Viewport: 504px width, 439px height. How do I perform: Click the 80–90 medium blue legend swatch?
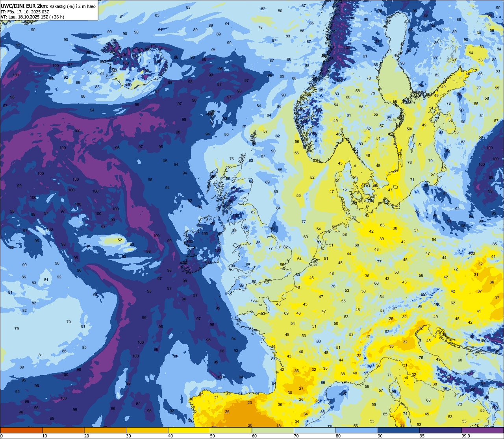(x=357, y=430)
